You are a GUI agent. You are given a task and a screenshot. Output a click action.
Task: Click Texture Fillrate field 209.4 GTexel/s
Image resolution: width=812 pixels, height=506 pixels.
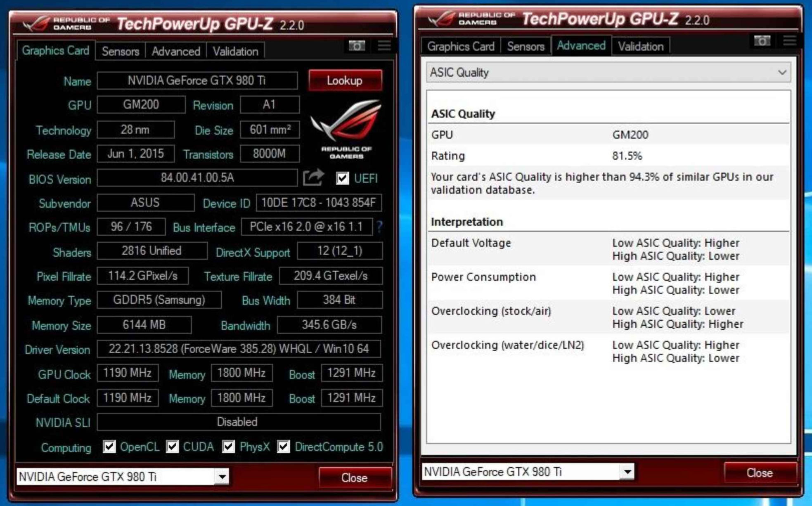tap(331, 276)
